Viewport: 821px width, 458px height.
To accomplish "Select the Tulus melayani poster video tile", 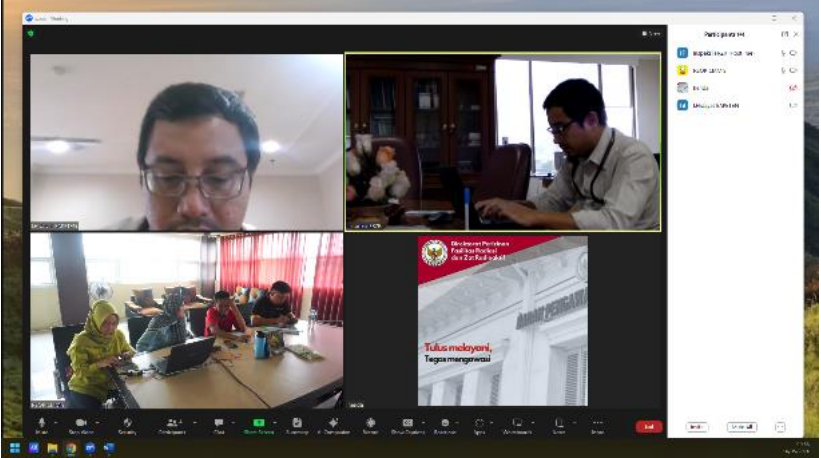I will (503, 320).
